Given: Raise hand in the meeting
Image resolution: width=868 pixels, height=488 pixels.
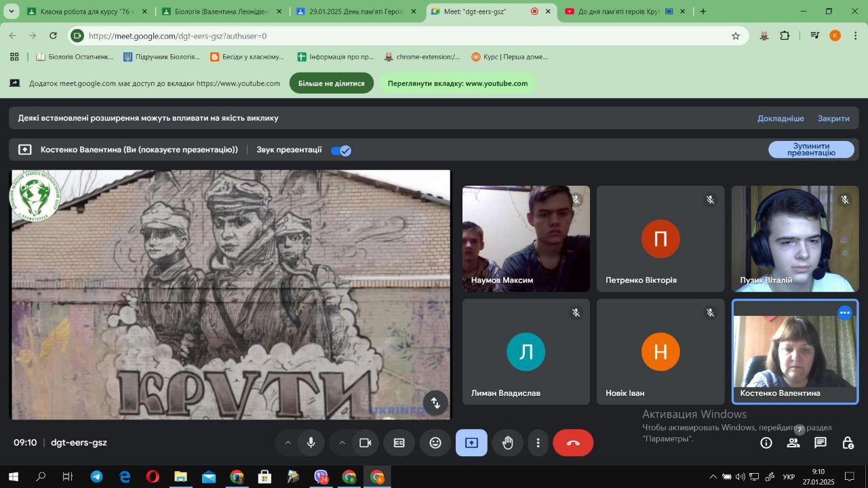Looking at the screenshot, I should click(507, 443).
